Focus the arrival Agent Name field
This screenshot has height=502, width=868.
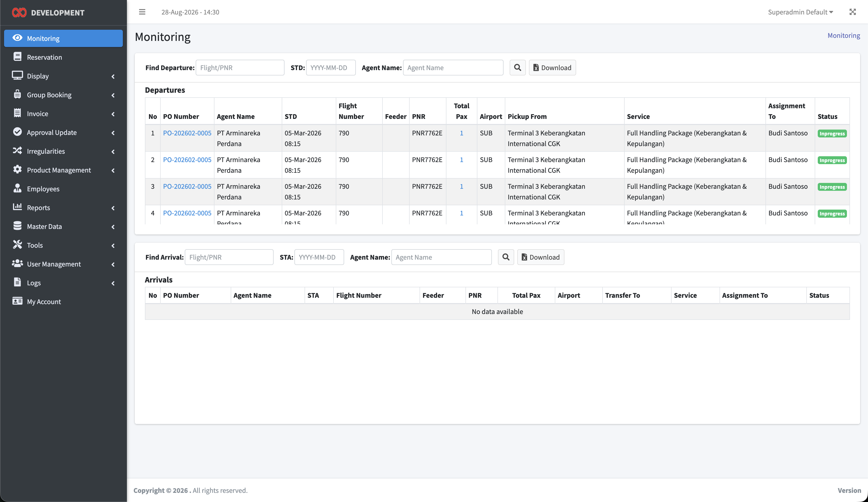[441, 257]
